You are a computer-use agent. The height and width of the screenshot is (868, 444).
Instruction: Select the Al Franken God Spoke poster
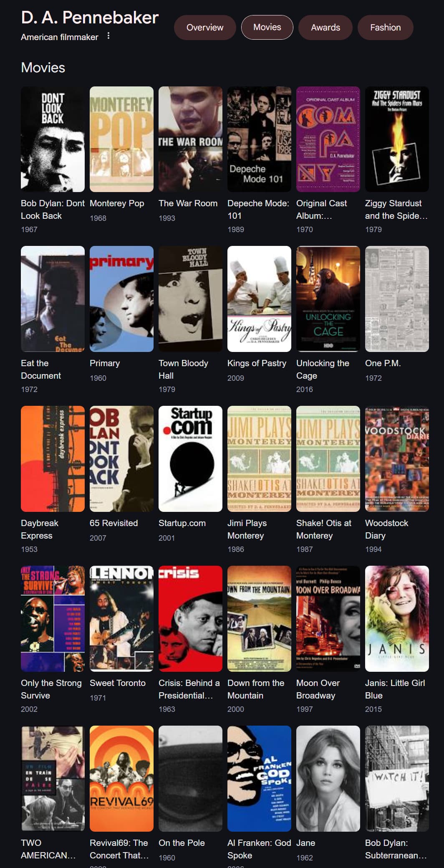click(x=259, y=779)
